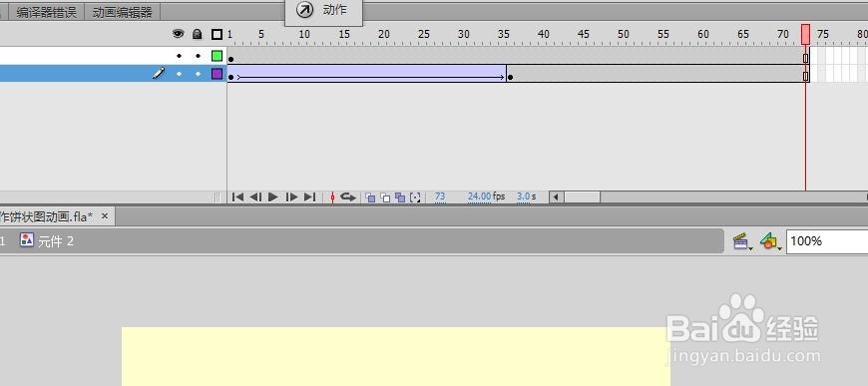Toggle visibility of all layers eye icon
This screenshot has width=868, height=386.
pos(178,34)
